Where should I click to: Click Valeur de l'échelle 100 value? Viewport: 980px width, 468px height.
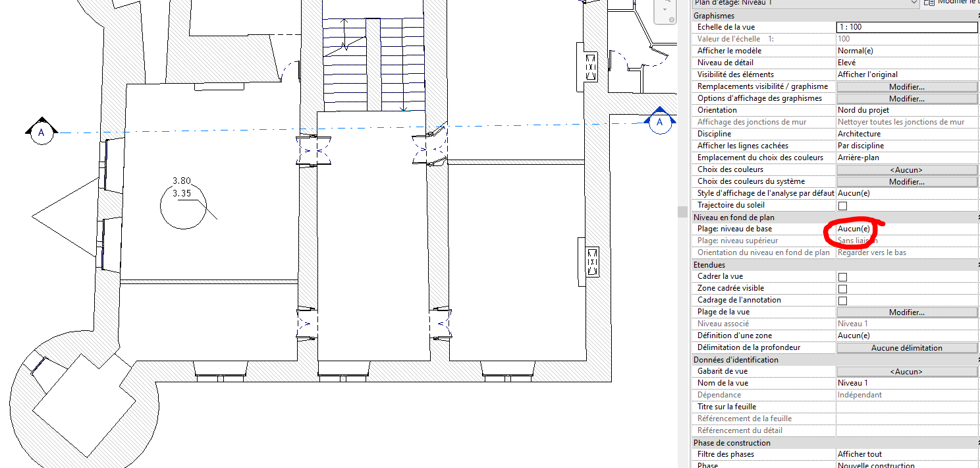tap(907, 39)
